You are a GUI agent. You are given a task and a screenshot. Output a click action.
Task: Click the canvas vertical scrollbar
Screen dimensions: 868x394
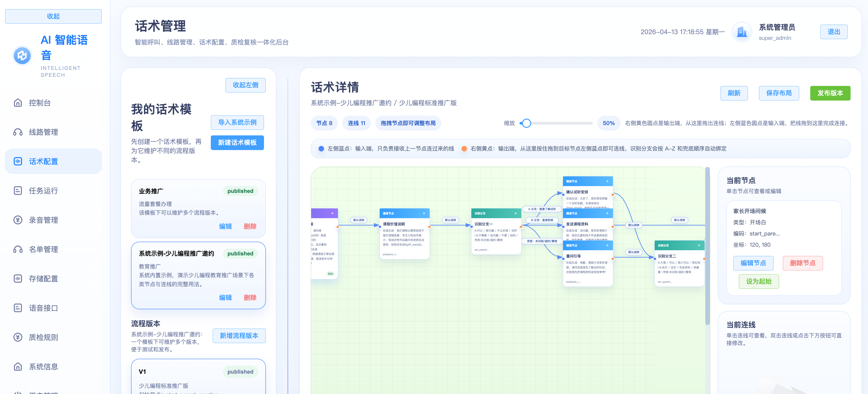(707, 246)
